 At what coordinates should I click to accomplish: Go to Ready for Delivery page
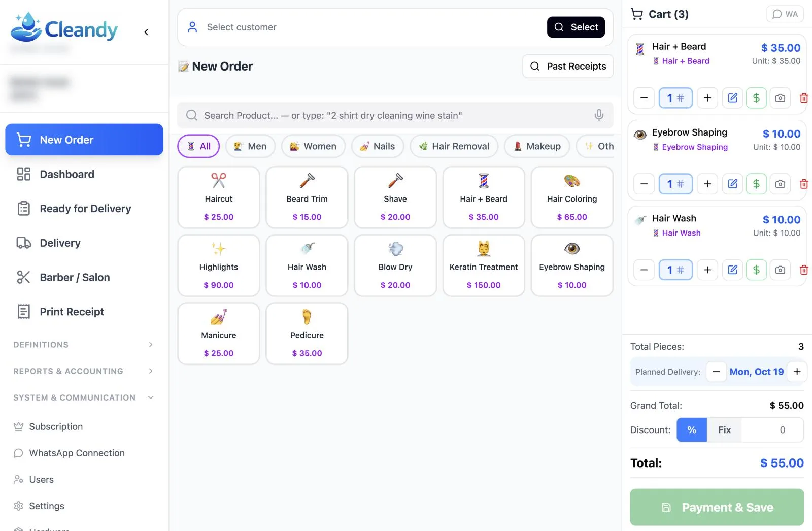[84, 209]
